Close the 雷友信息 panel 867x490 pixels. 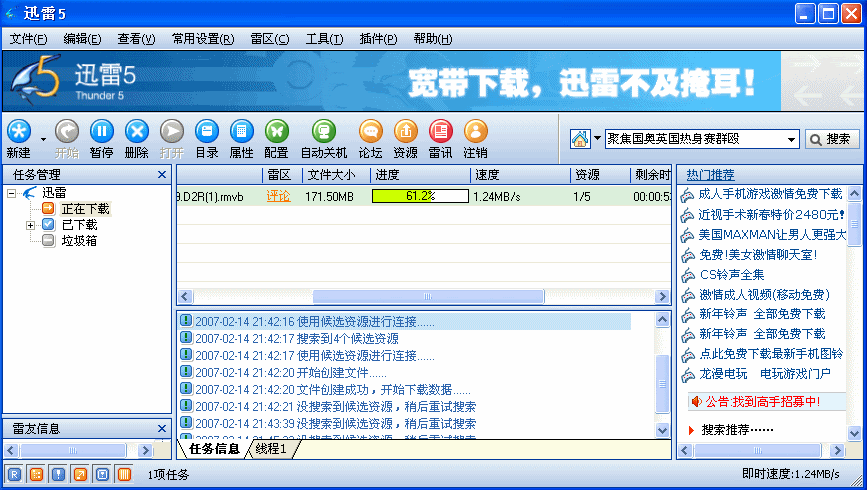[x=161, y=429]
